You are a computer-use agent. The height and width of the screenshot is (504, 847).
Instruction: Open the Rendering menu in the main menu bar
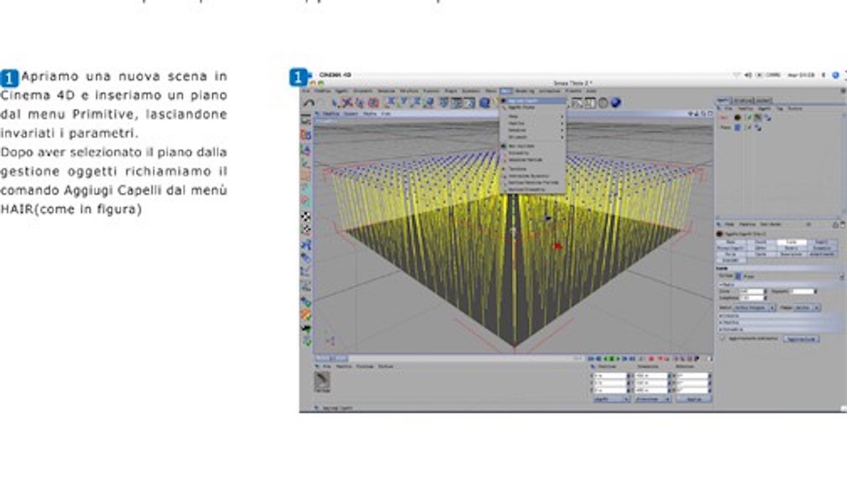[525, 91]
